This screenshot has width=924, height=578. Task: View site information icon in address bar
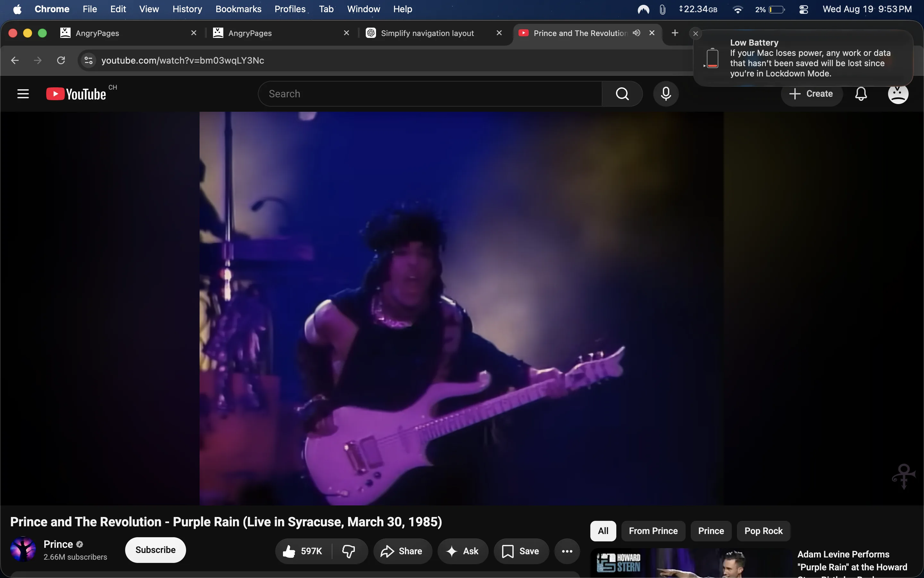click(x=89, y=60)
